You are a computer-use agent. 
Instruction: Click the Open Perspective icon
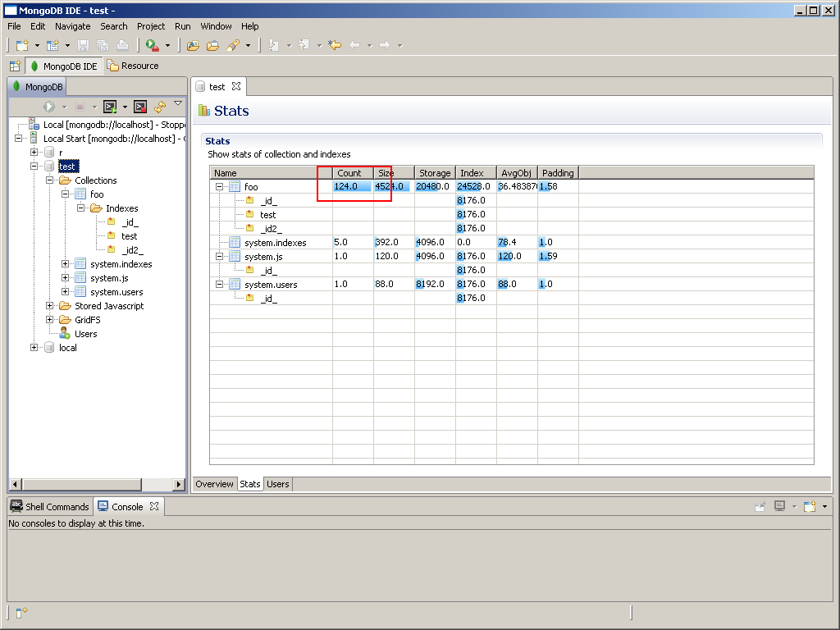[15, 66]
